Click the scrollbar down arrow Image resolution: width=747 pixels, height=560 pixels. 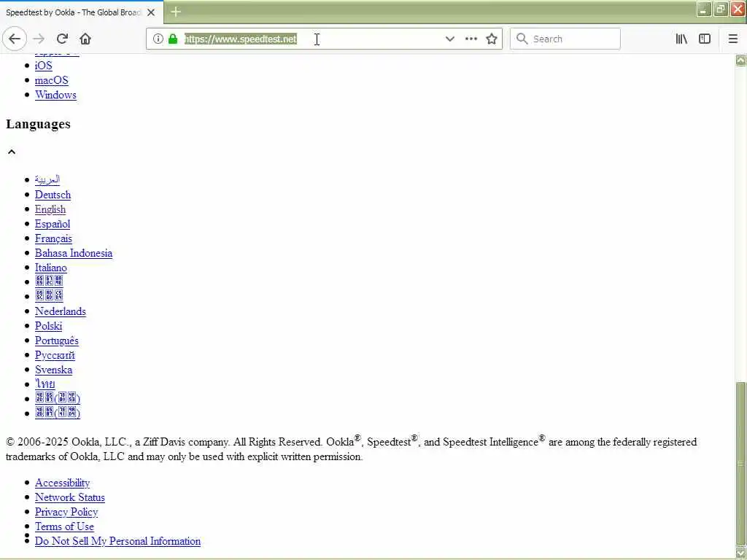coord(741,553)
